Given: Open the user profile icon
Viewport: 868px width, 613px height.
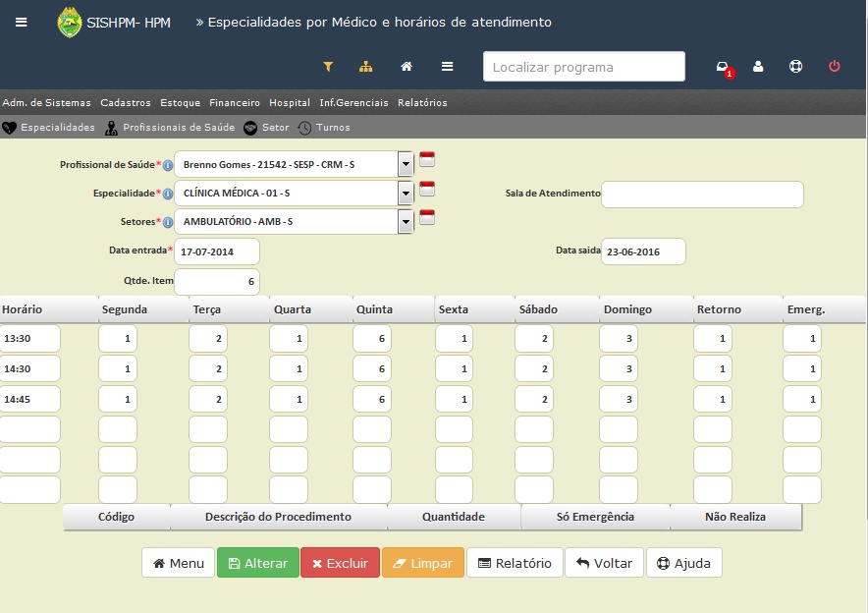Looking at the screenshot, I should [758, 67].
